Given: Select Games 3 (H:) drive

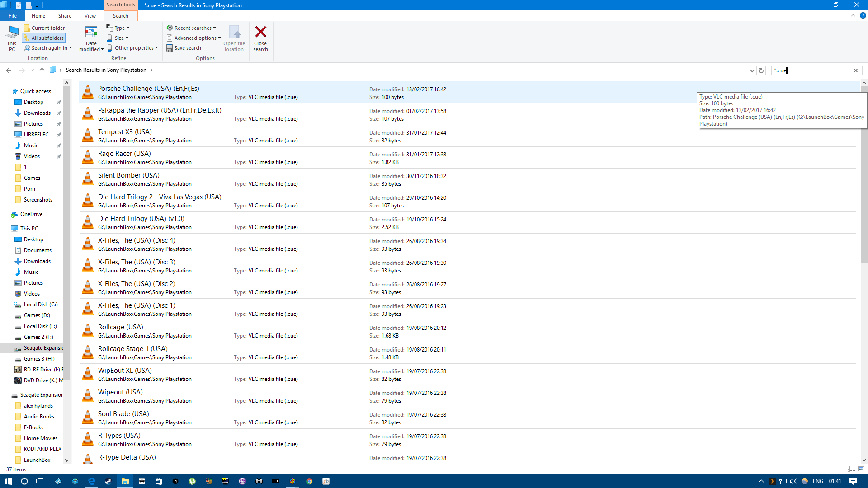Looking at the screenshot, I should click(x=39, y=359).
